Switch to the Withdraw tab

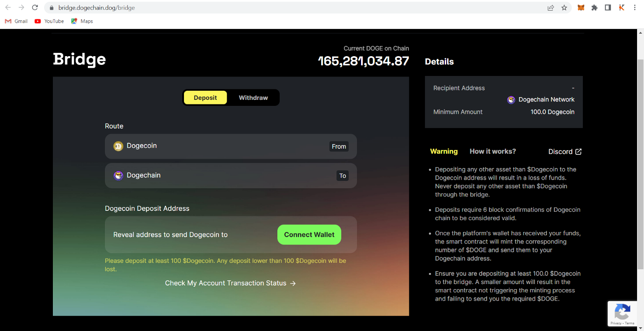tap(253, 98)
